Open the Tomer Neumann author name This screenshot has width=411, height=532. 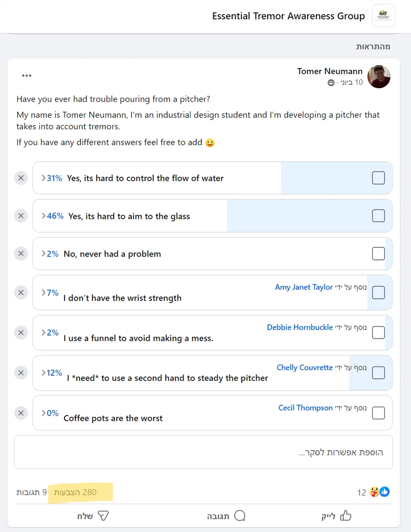(x=330, y=71)
